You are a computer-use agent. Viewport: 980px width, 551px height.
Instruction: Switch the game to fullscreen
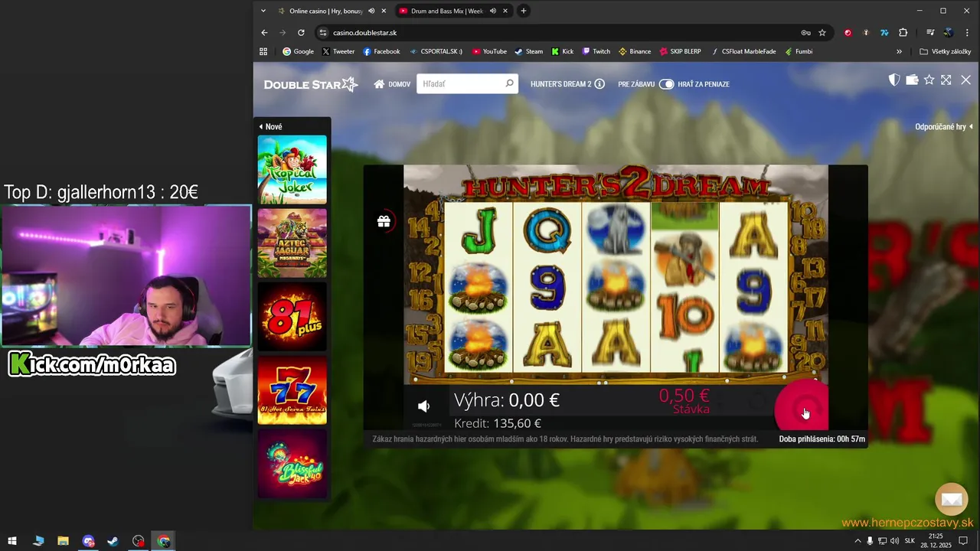pos(946,80)
